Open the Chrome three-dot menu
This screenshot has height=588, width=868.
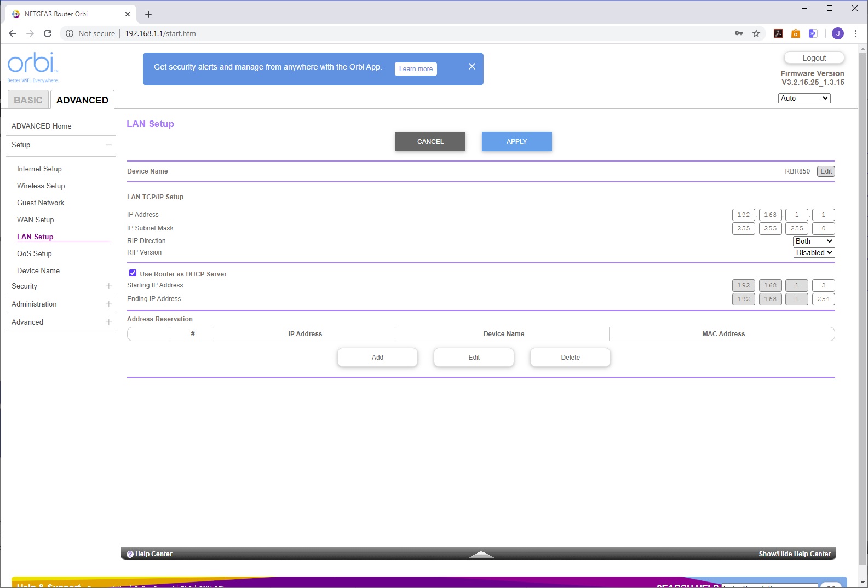[x=855, y=33]
